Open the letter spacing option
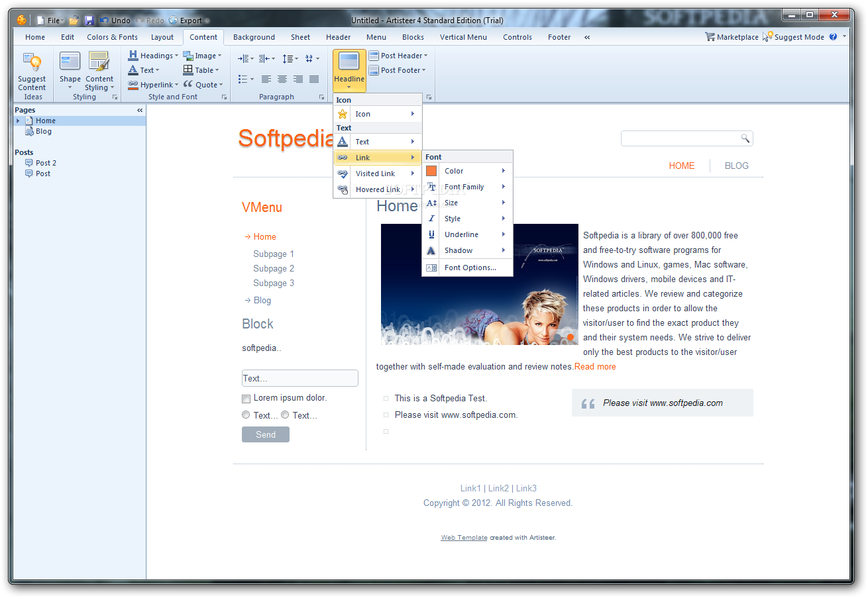Screen dimensions: 868x598 tap(312, 58)
